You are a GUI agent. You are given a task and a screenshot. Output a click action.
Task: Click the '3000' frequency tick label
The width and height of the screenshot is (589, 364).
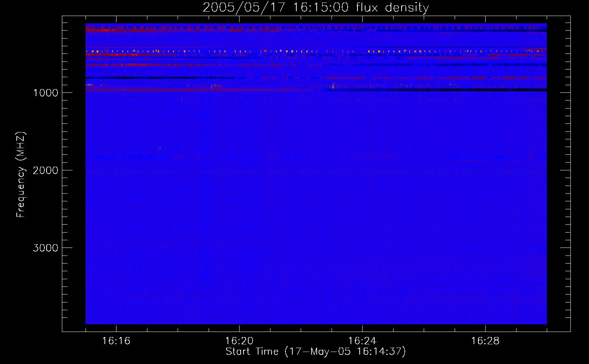(x=46, y=248)
